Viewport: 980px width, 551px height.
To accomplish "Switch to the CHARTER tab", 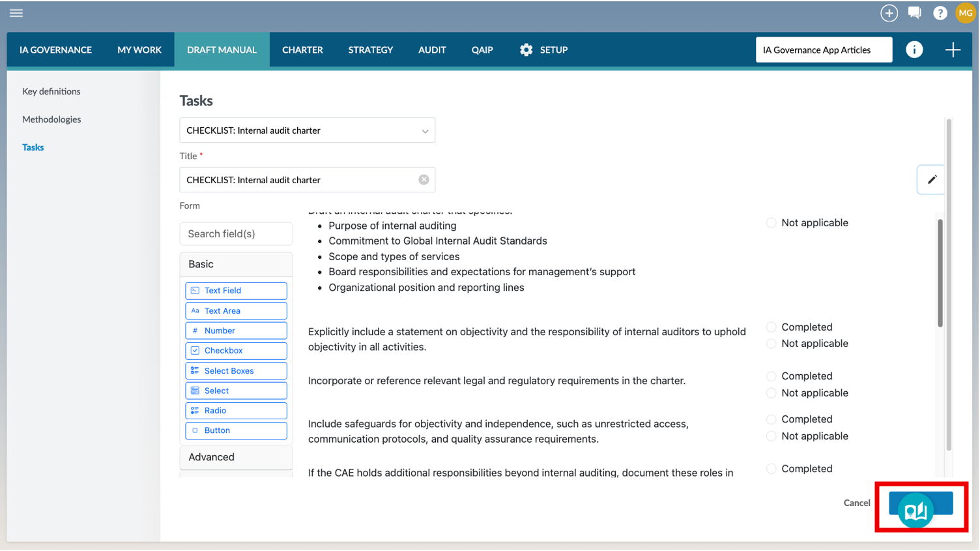I will 302,50.
